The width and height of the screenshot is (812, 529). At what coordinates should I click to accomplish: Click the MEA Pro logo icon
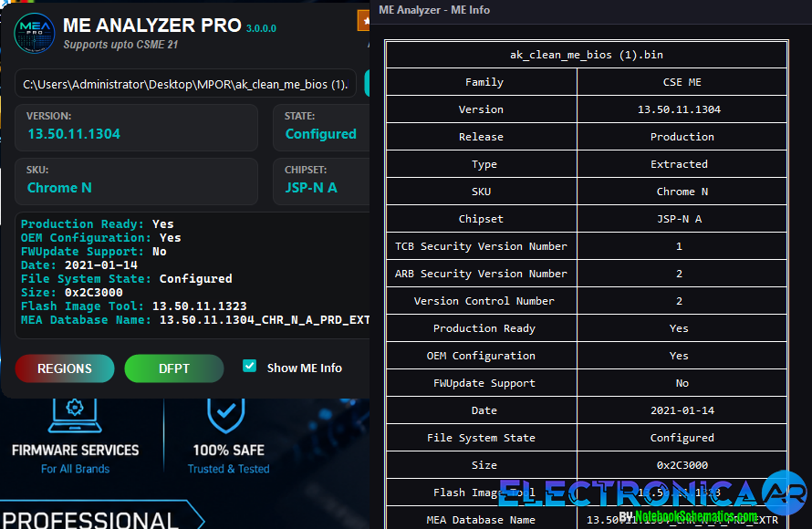tap(34, 33)
